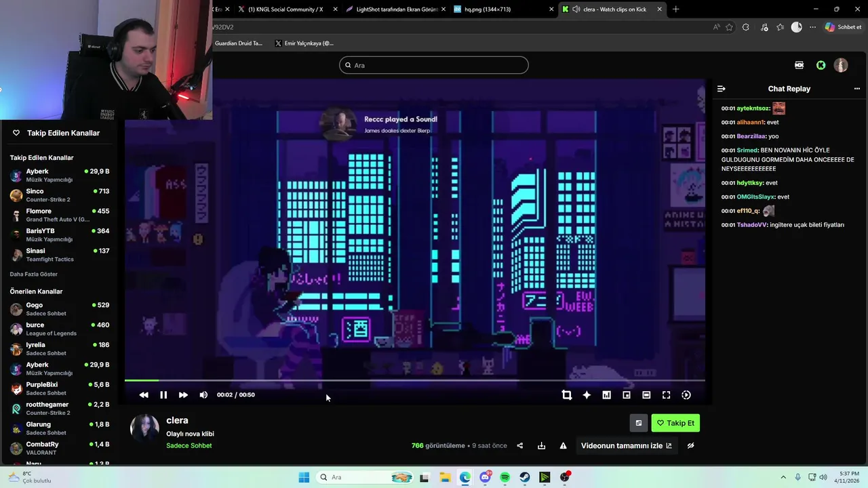Click the Kick site search field 'Ara'
The width and height of the screenshot is (868, 488).
(x=434, y=65)
